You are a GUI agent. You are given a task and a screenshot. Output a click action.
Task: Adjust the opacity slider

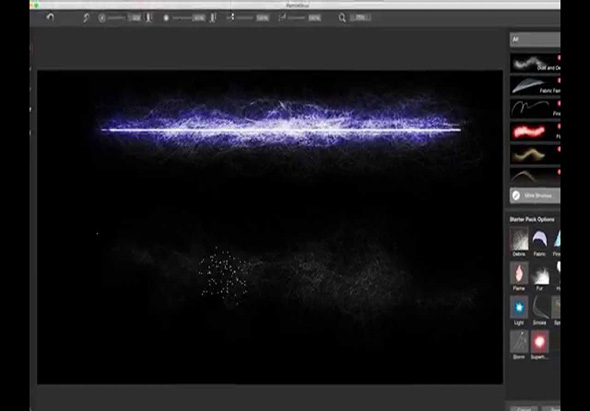(182, 18)
